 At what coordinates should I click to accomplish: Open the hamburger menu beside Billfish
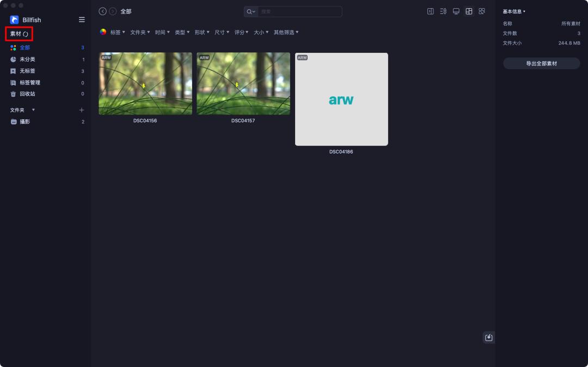[82, 20]
